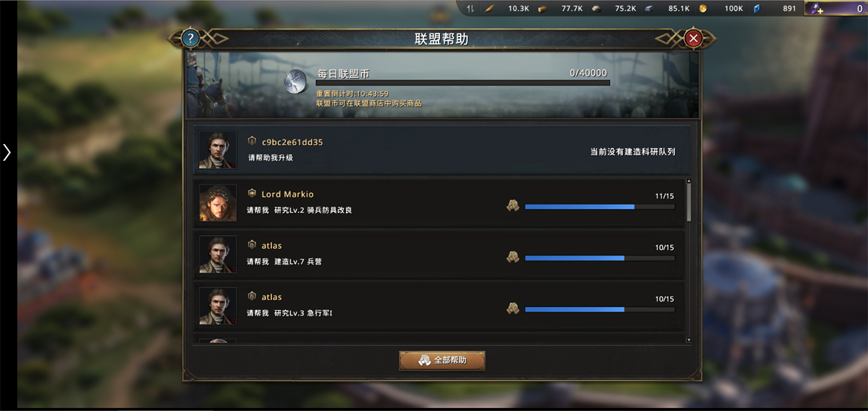Tap help hands icon for Lord Markio
Viewport: 868px width, 411px height.
[x=513, y=206]
